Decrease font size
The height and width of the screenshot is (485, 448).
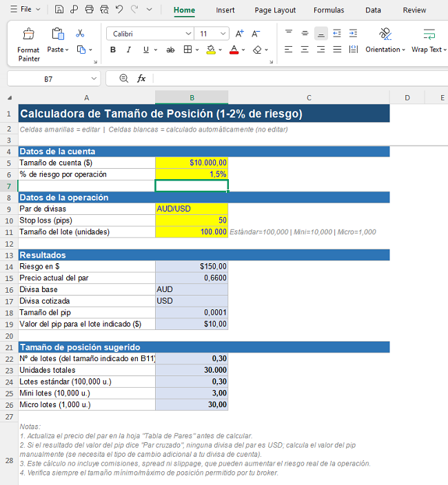256,33
